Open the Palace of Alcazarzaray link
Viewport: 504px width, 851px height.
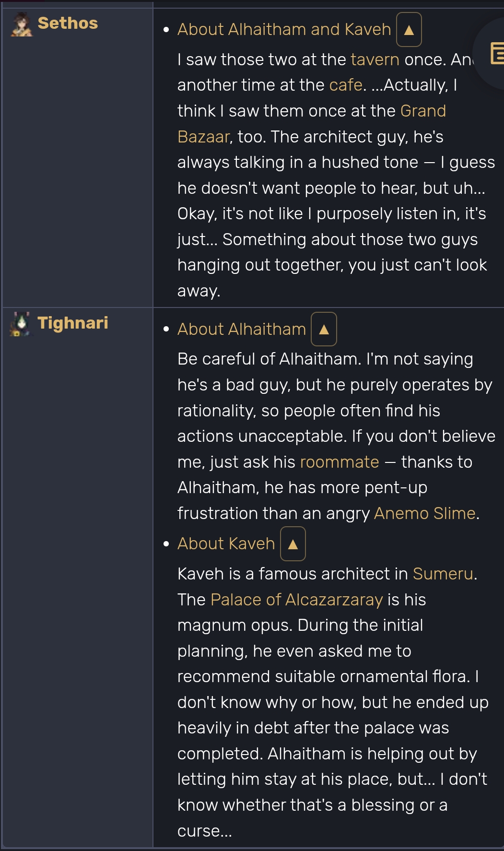point(297,600)
